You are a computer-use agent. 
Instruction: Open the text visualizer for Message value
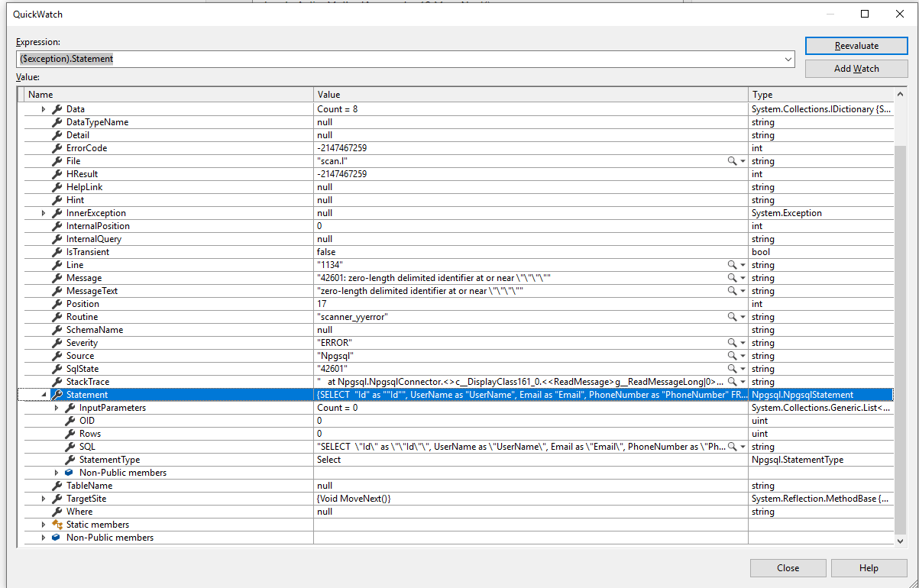731,277
